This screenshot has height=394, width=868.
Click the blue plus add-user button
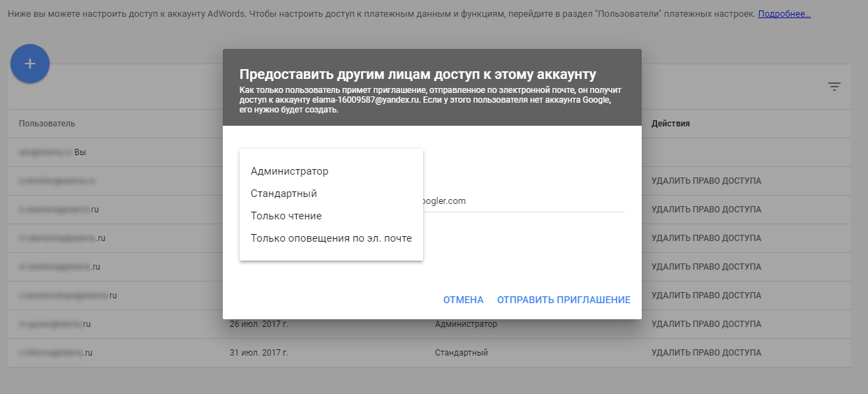click(x=29, y=64)
